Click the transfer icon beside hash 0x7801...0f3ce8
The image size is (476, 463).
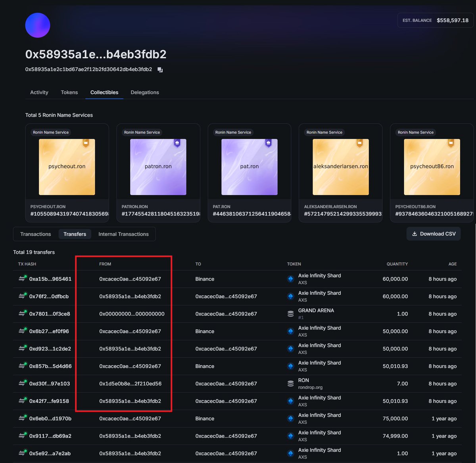(23, 313)
